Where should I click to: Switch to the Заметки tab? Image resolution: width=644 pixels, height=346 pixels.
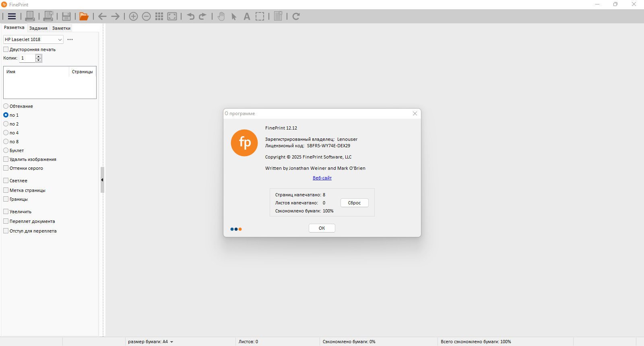coord(61,28)
